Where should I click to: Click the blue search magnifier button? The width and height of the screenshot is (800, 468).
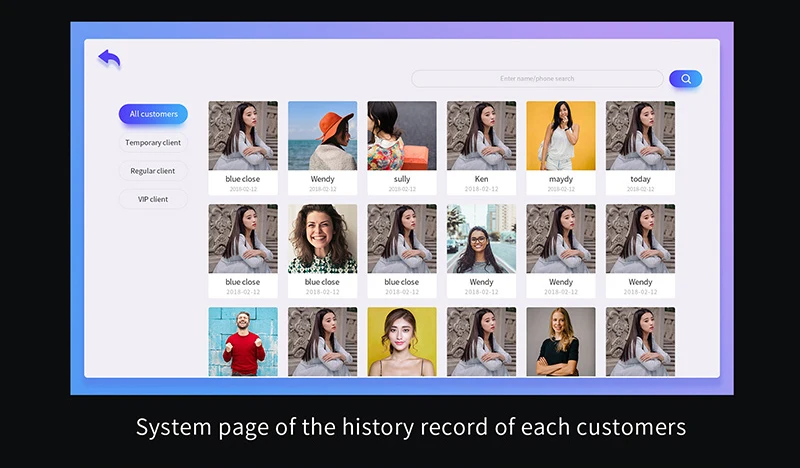point(685,79)
